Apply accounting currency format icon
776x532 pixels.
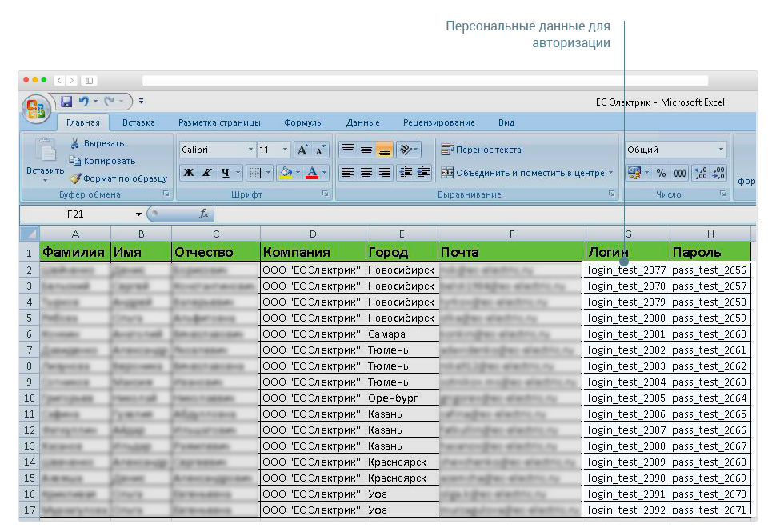tap(634, 173)
